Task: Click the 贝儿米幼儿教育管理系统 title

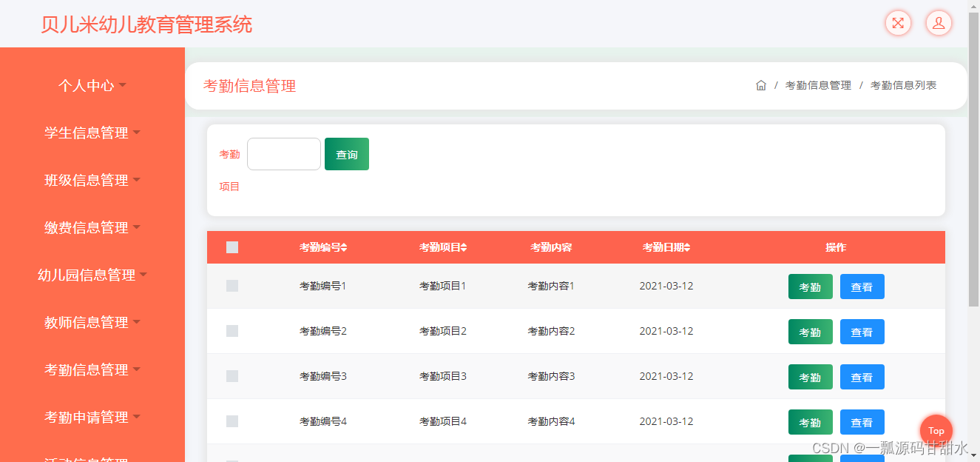Action: [146, 24]
